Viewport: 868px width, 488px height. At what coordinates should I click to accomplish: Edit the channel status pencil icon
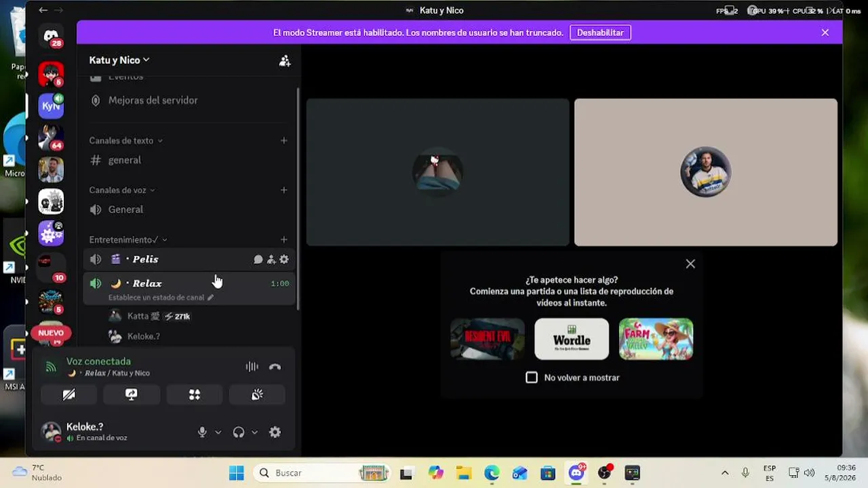(x=210, y=298)
